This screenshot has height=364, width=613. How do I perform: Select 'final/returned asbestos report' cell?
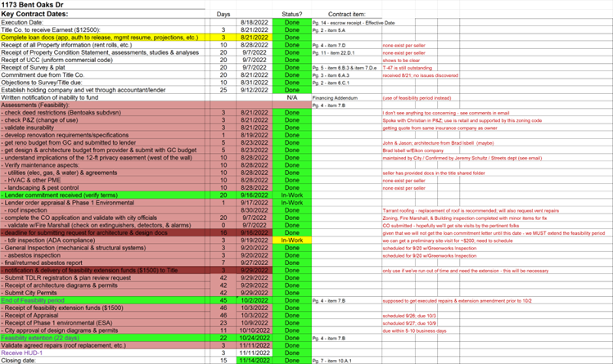click(x=102, y=263)
